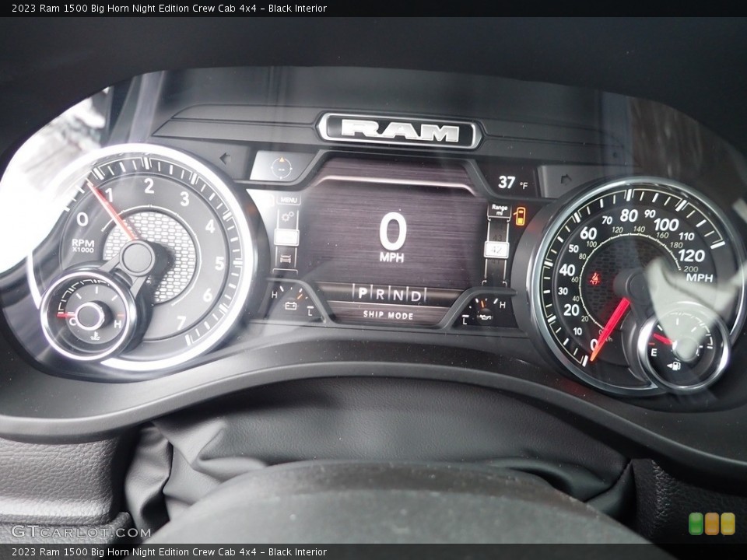Select the Range mi label

[500, 210]
